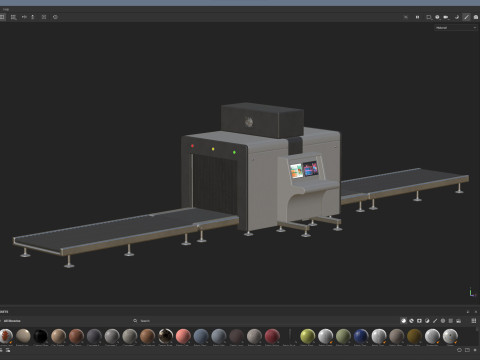Image resolution: width=480 pixels, height=360 pixels.
Task: Select the glossy black material sphere
Action: 41,336
